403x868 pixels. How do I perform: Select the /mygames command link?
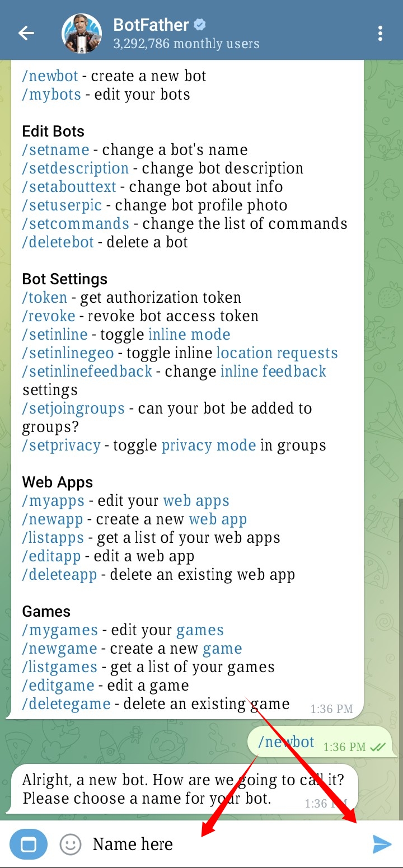(60, 630)
